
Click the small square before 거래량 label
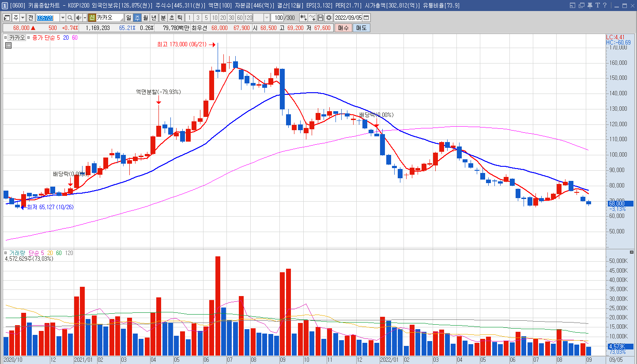[x=5, y=253]
